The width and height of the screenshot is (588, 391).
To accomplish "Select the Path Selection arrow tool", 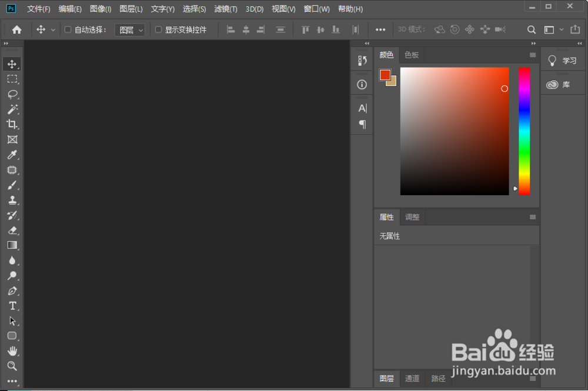I will 12,321.
